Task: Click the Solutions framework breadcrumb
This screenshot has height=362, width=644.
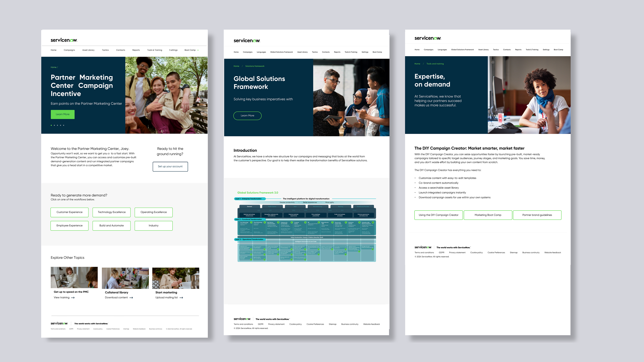Action: tap(255, 66)
